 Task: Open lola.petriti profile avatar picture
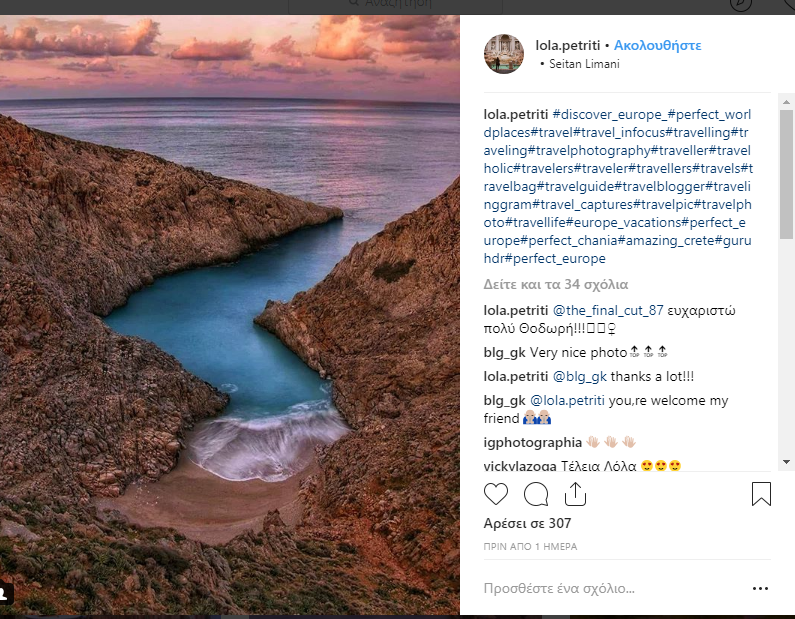[x=504, y=54]
